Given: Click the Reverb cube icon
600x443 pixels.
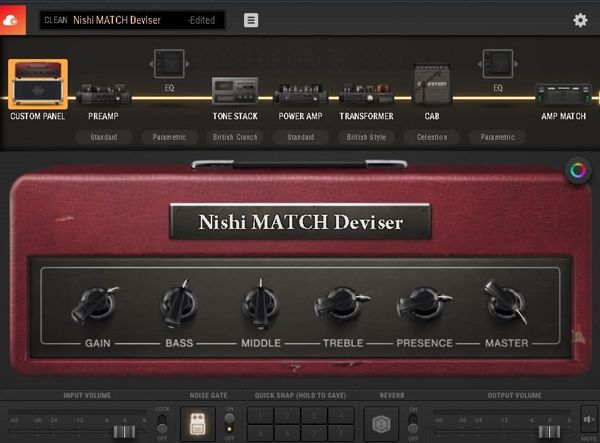Looking at the screenshot, I should (x=381, y=424).
